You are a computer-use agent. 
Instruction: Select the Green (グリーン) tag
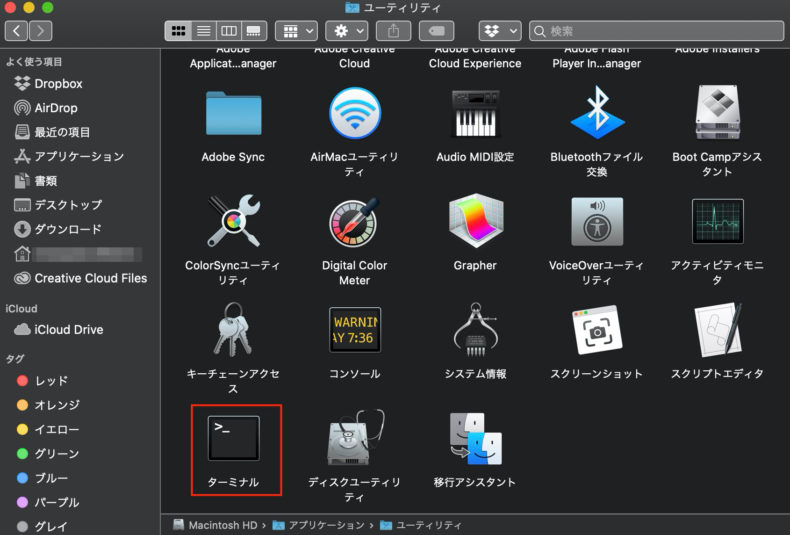48,453
